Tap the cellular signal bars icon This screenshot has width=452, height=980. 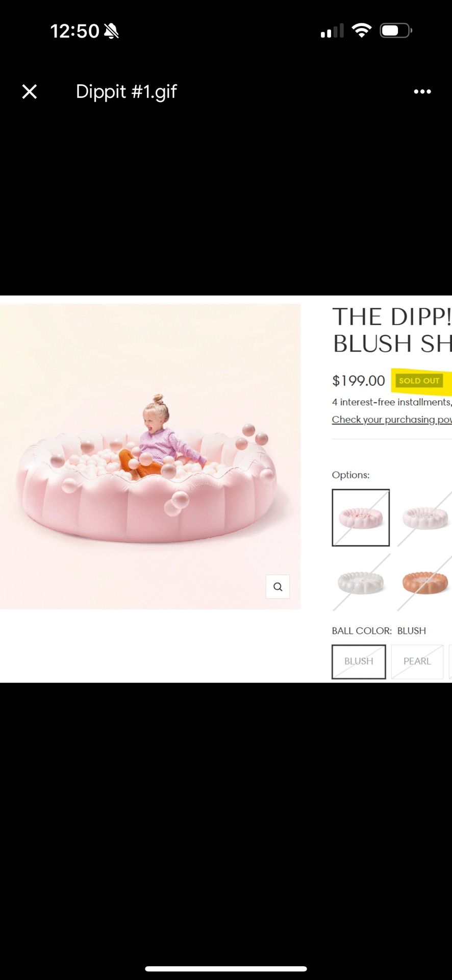[x=332, y=31]
